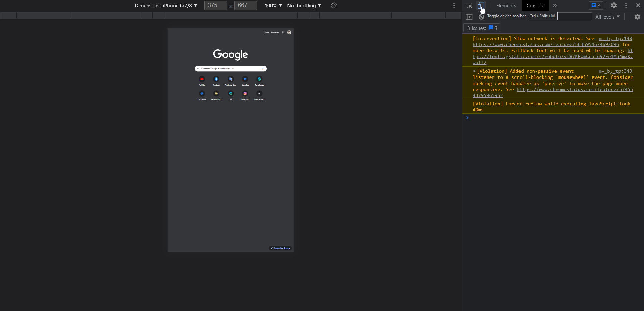Rotate the device viewport orientation
Viewport: 644px width, 311px height.
pyautogui.click(x=334, y=5)
